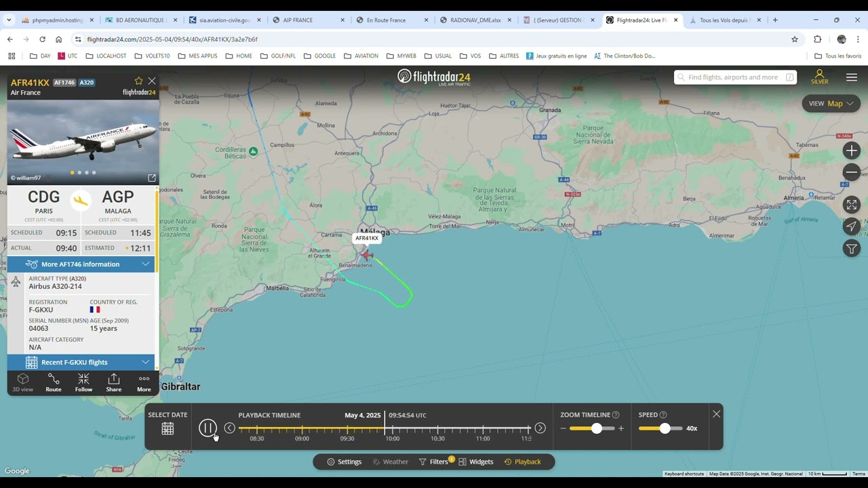Select the AFR41KX aircraft on the map
This screenshot has height=488, width=868.
click(366, 256)
